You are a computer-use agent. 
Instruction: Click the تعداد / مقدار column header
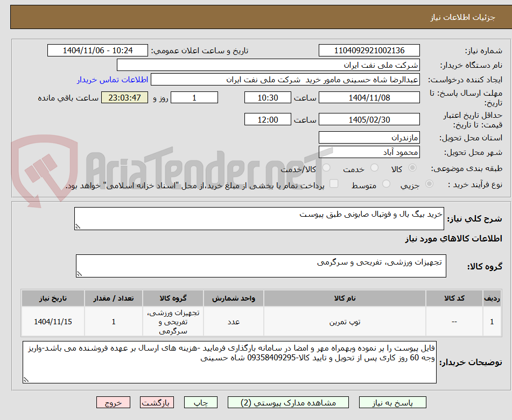[113, 298]
